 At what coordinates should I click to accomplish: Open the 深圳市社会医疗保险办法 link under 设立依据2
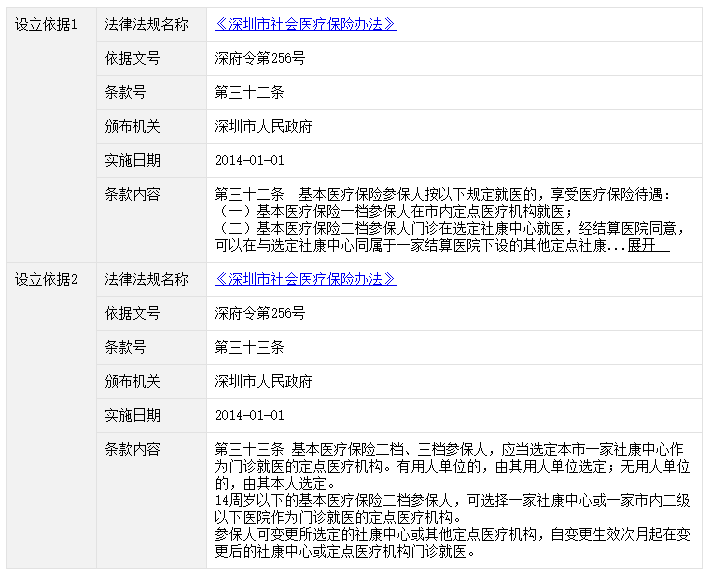tap(305, 279)
